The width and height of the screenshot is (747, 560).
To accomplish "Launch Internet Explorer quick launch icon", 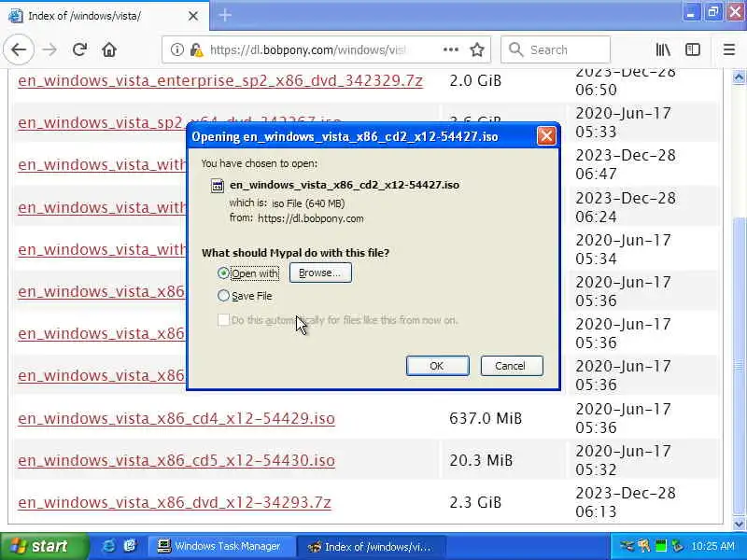I will [x=108, y=546].
